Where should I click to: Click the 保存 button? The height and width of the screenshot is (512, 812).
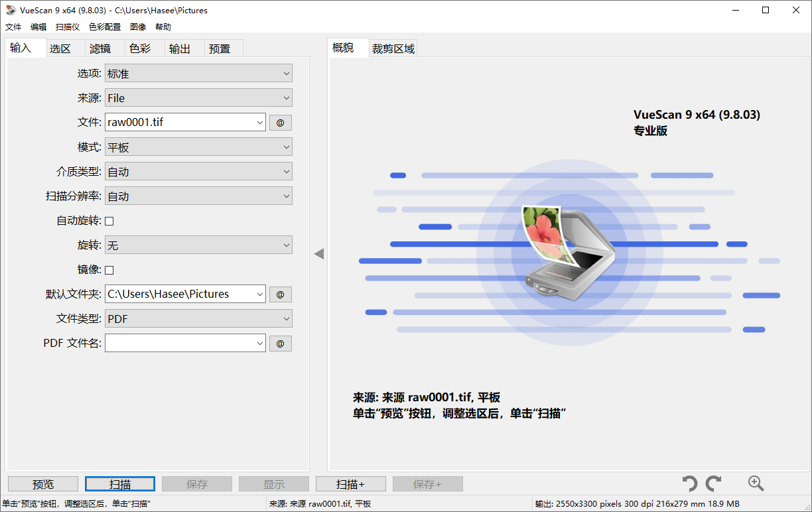(x=197, y=484)
